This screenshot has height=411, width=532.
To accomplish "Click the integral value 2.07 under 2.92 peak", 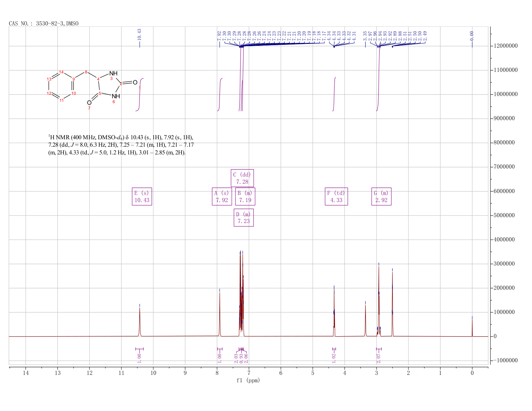I will point(379,358).
